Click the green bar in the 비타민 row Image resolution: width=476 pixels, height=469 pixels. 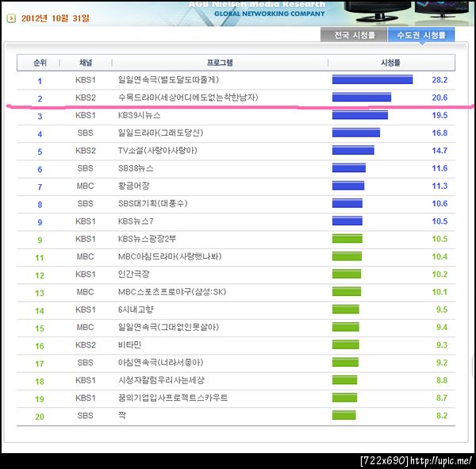point(345,344)
